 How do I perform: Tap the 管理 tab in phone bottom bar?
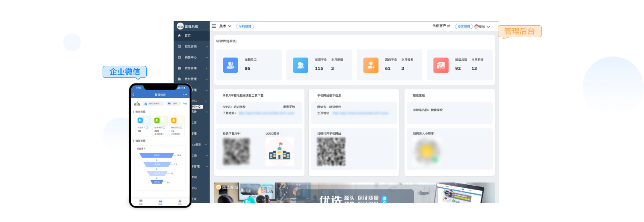pyautogui.click(x=141, y=202)
